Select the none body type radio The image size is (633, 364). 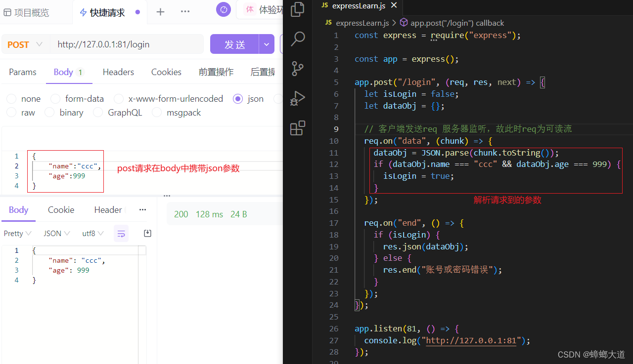(11, 99)
